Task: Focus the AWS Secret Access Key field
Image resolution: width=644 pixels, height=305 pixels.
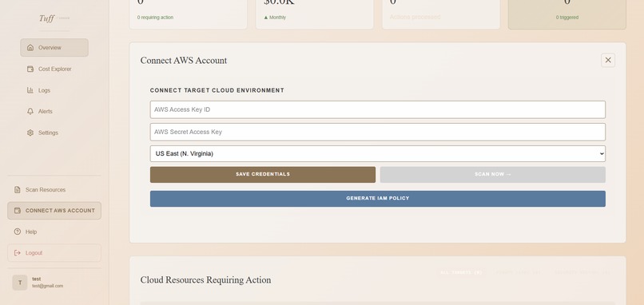Action: [x=377, y=132]
